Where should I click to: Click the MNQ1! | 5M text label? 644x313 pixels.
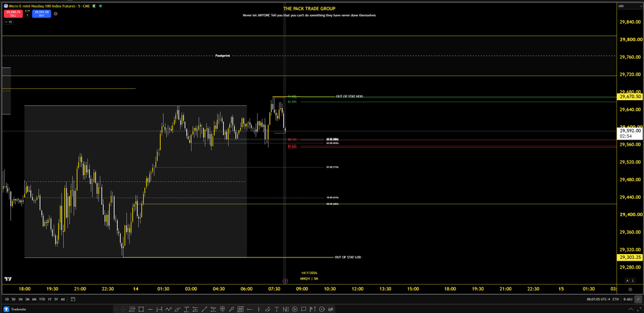(x=308, y=279)
